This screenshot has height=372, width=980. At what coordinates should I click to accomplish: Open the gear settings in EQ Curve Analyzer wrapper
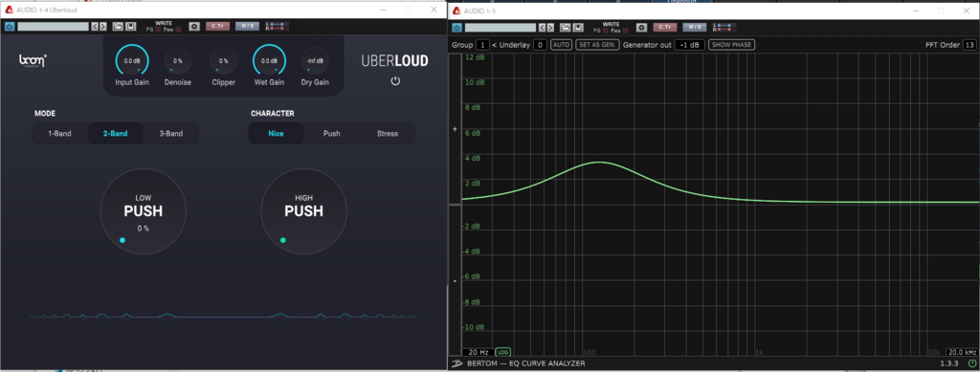(641, 28)
